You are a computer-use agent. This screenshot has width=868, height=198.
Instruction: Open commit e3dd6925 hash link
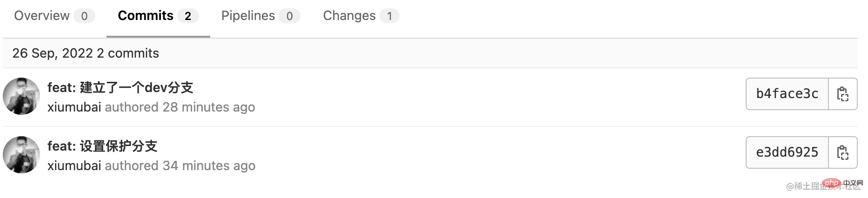click(x=787, y=152)
